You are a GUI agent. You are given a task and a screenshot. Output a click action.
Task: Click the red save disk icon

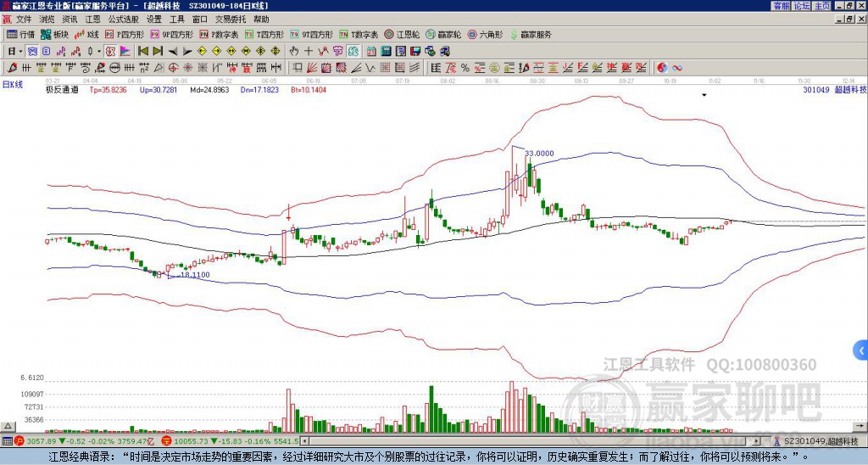[x=415, y=52]
